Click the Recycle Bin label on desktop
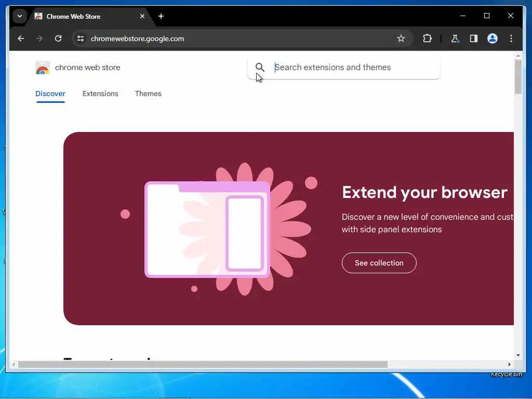Screen dimensions: 532x399 tap(506, 374)
